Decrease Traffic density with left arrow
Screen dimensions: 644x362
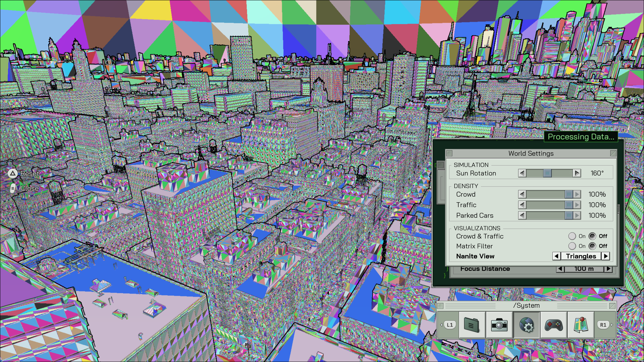click(522, 205)
